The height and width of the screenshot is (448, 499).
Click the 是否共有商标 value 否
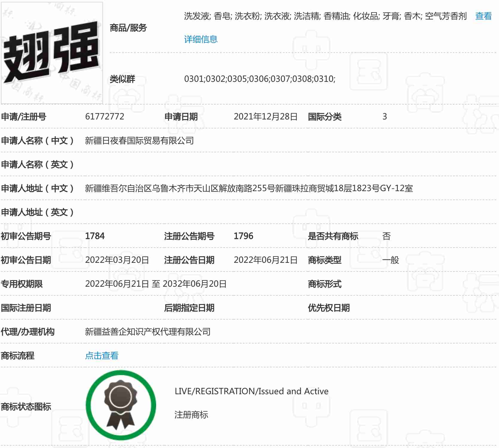click(x=386, y=236)
